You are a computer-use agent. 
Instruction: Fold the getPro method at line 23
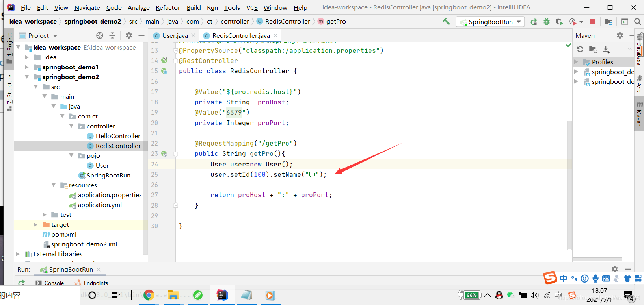pos(176,154)
